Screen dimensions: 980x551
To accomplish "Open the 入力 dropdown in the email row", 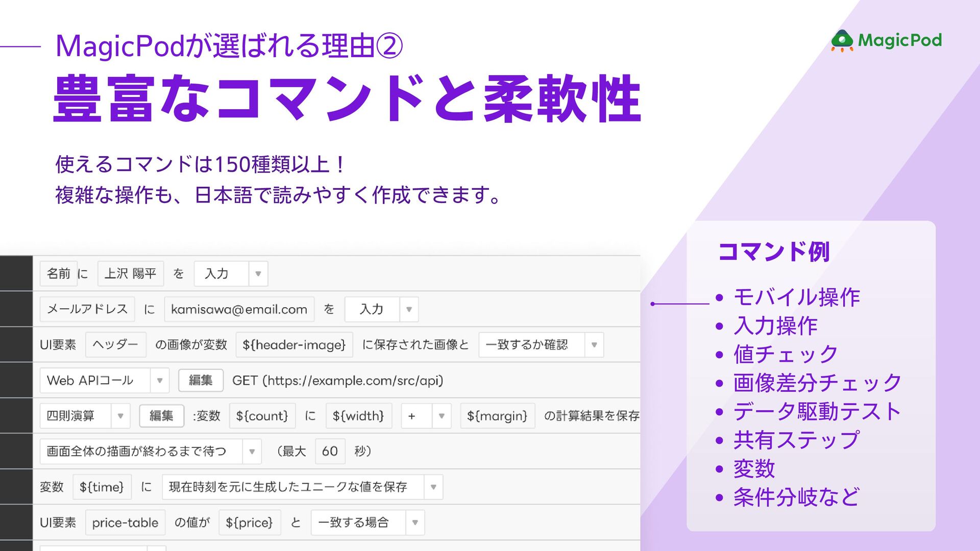I will tap(409, 309).
